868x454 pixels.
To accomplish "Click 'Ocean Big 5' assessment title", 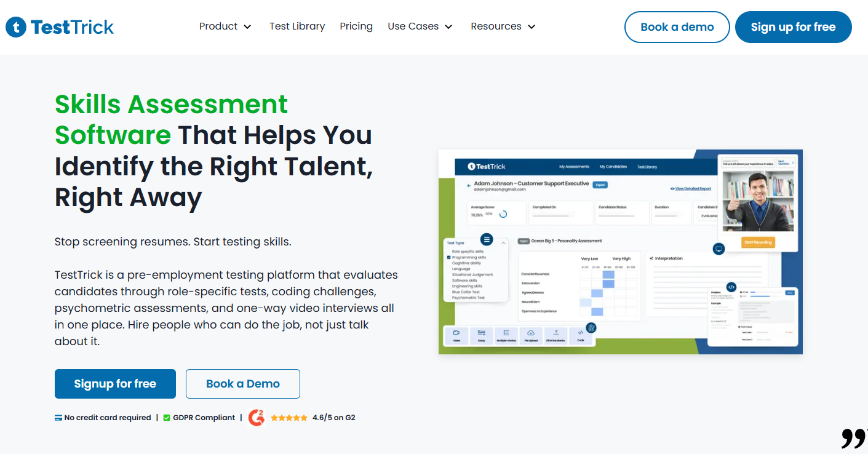I will 567,241.
